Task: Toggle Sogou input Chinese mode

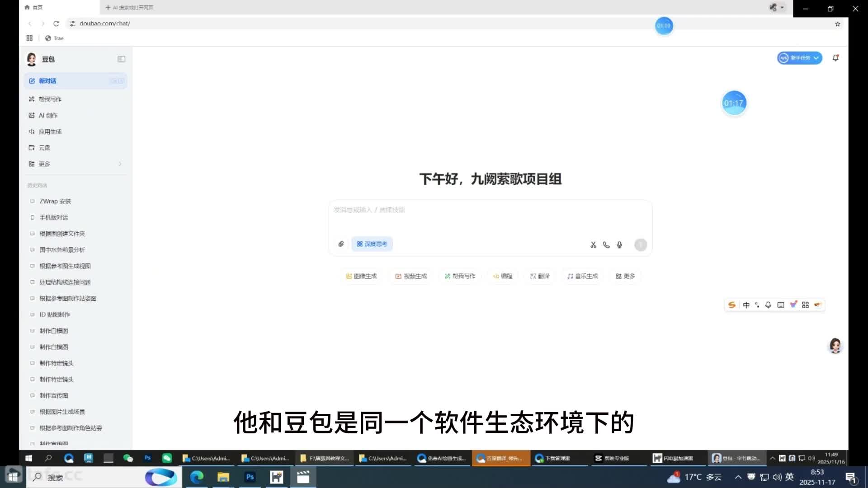Action: click(x=746, y=305)
